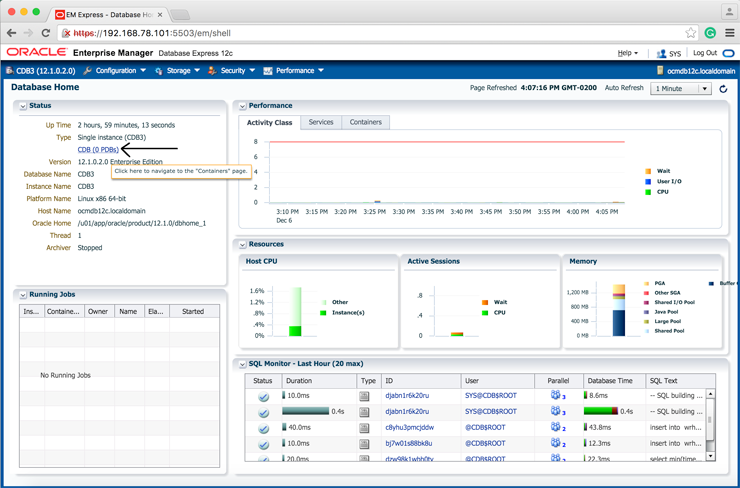
Task: Open the Configuration menu
Action: pos(116,71)
